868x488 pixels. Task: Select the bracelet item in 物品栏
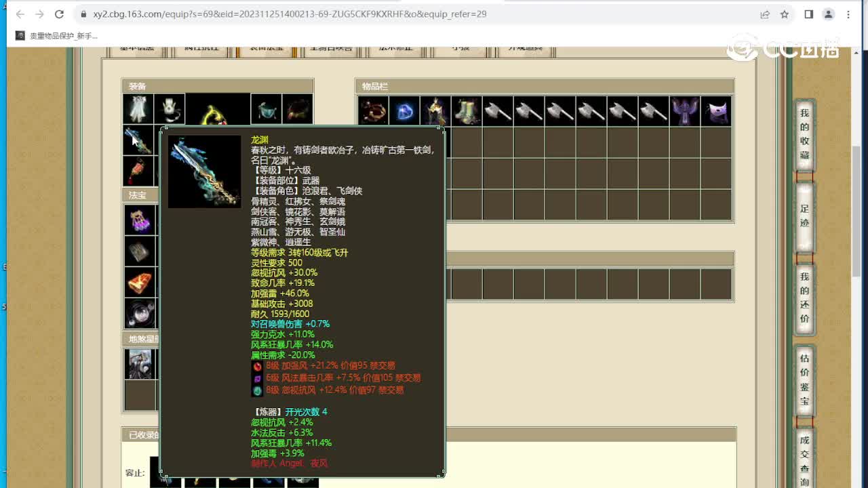pos(373,110)
